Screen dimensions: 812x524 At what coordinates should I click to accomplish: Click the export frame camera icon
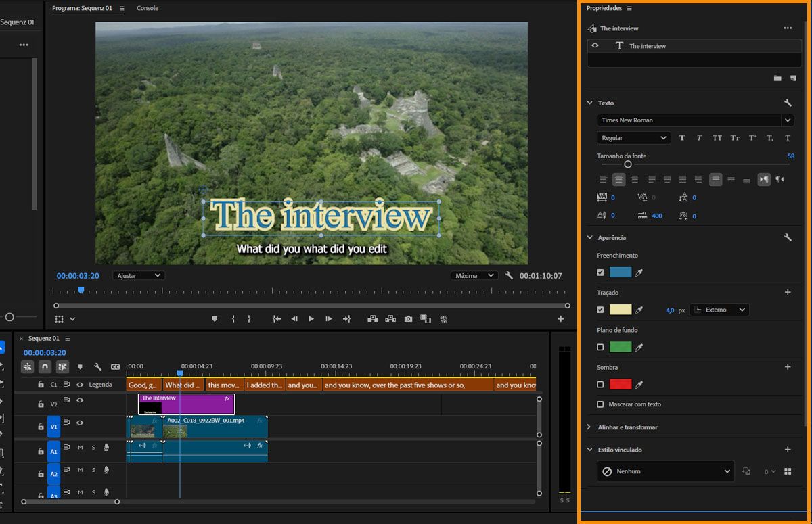click(408, 318)
